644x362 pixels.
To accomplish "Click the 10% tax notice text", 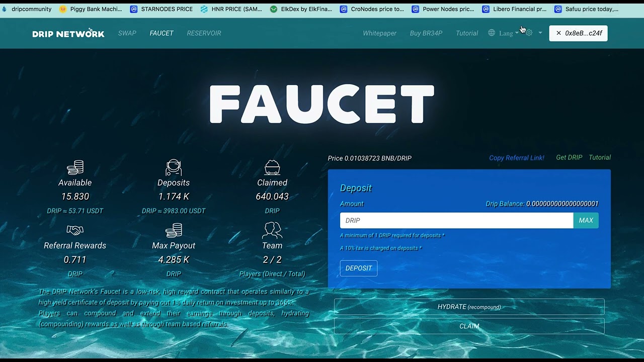I will 381,248.
